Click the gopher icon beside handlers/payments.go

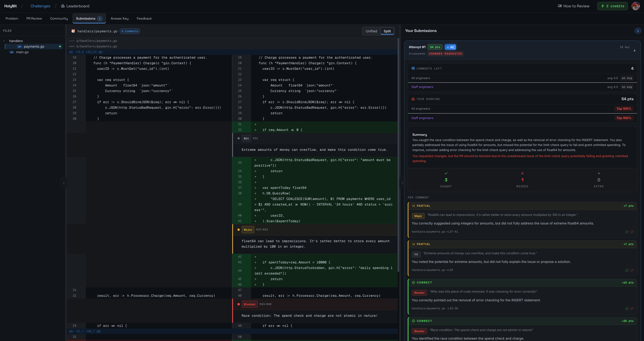pos(73,31)
